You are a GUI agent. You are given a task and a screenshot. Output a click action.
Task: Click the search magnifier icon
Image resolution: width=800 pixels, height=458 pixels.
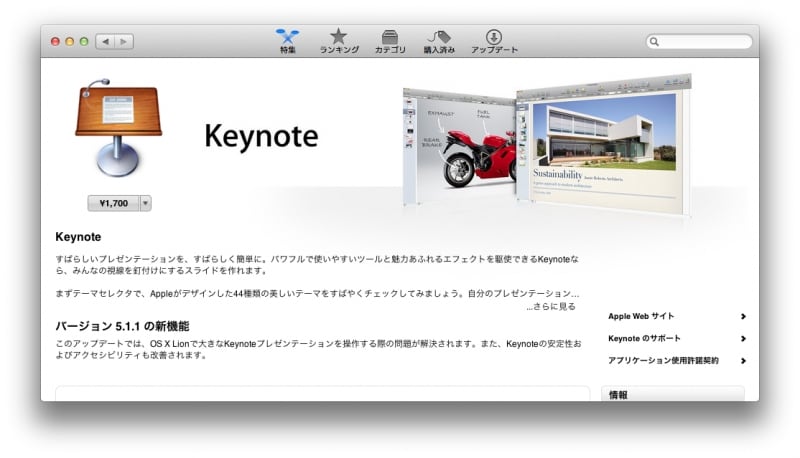(654, 42)
